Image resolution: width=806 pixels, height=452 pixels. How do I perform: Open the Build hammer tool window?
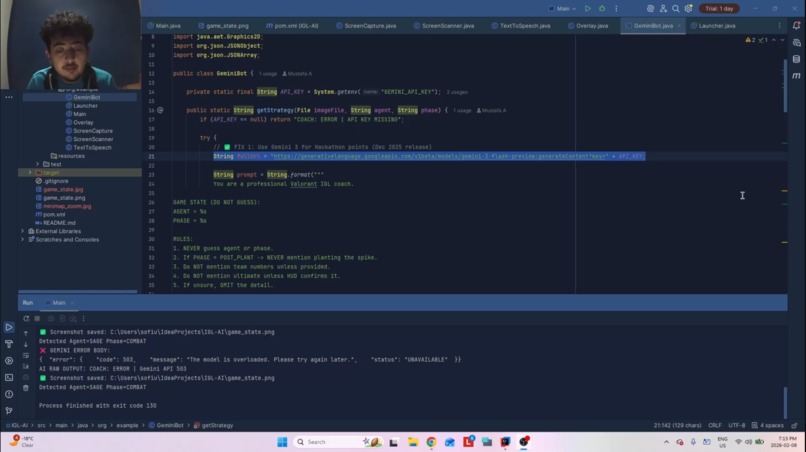(9, 343)
